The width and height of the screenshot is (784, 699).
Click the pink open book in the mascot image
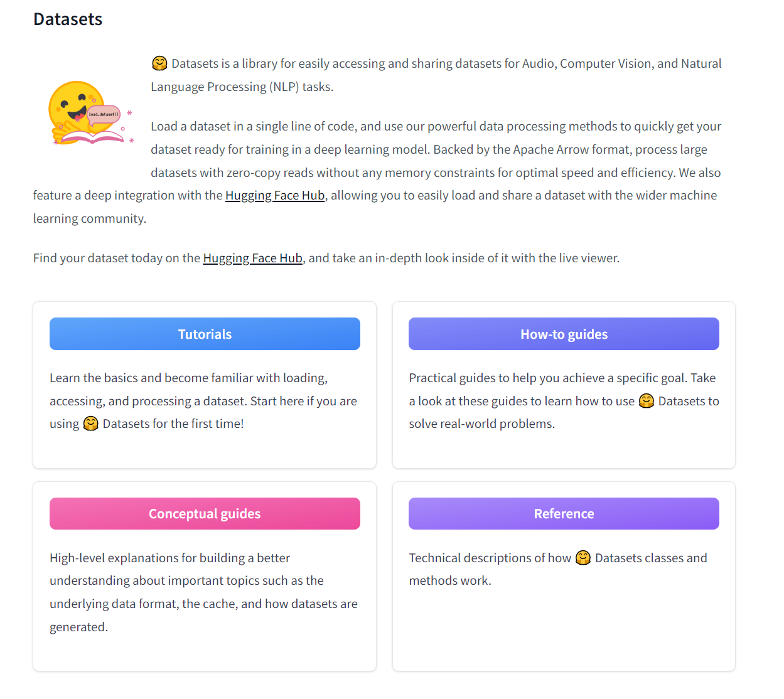coord(93,137)
